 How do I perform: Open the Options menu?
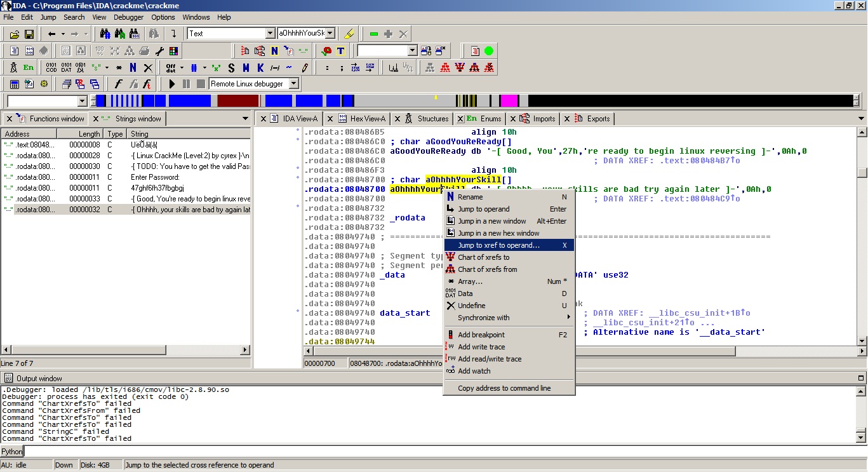pyautogui.click(x=163, y=17)
